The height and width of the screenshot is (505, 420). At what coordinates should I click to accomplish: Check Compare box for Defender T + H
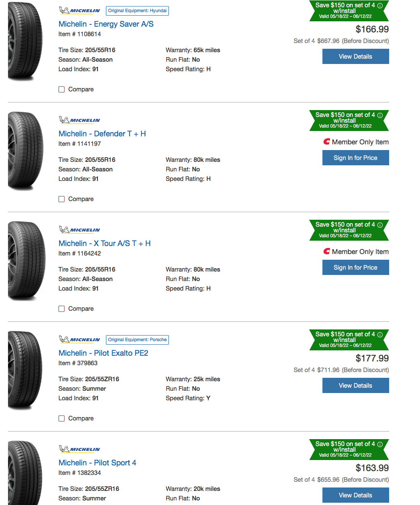(61, 199)
